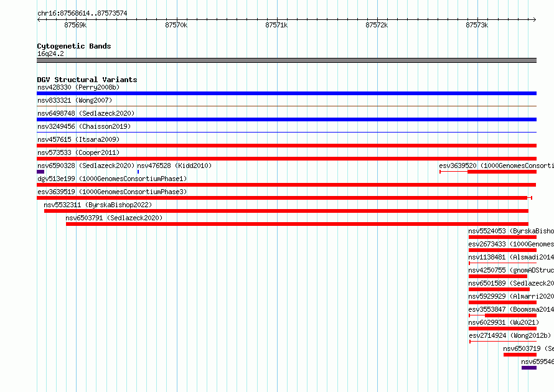554x392 pixels.
Task: Click the Cytogenetic Bands track title
Action: 74,46
